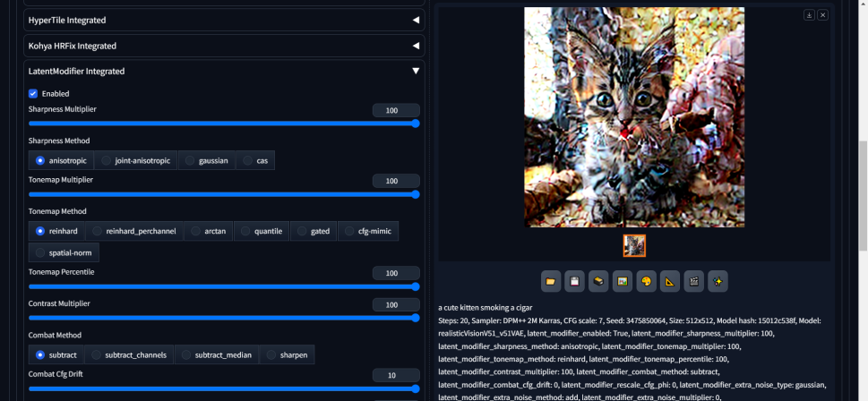Click the Sharpness Multiplier slider track
Screen dimensions: 868x401
point(224,124)
